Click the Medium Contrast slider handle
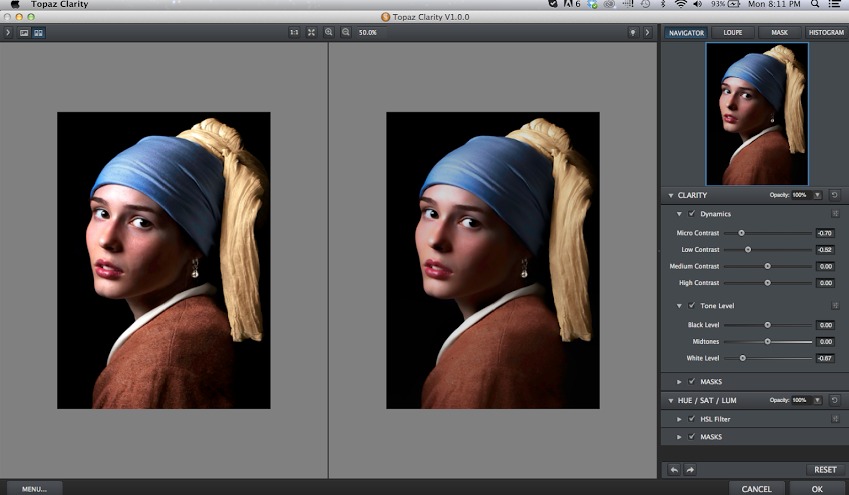Screen dimensions: 849x495 [x=767, y=266]
